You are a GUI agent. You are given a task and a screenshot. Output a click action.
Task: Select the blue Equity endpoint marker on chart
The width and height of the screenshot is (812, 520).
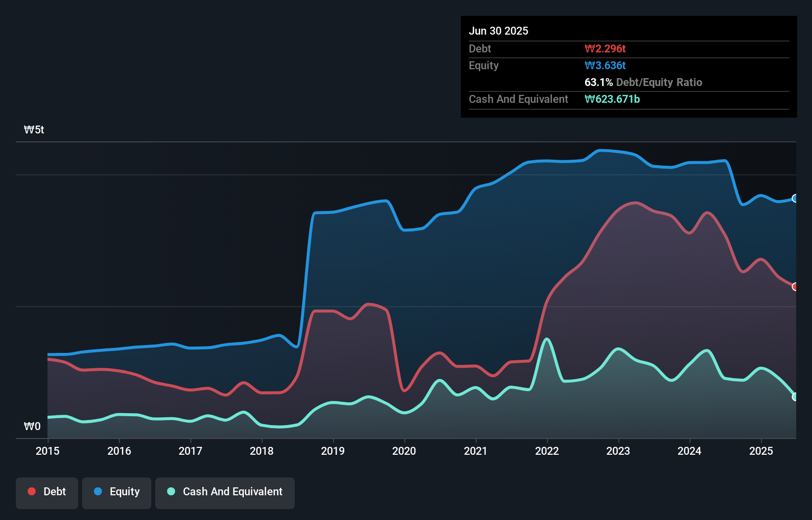(x=795, y=199)
